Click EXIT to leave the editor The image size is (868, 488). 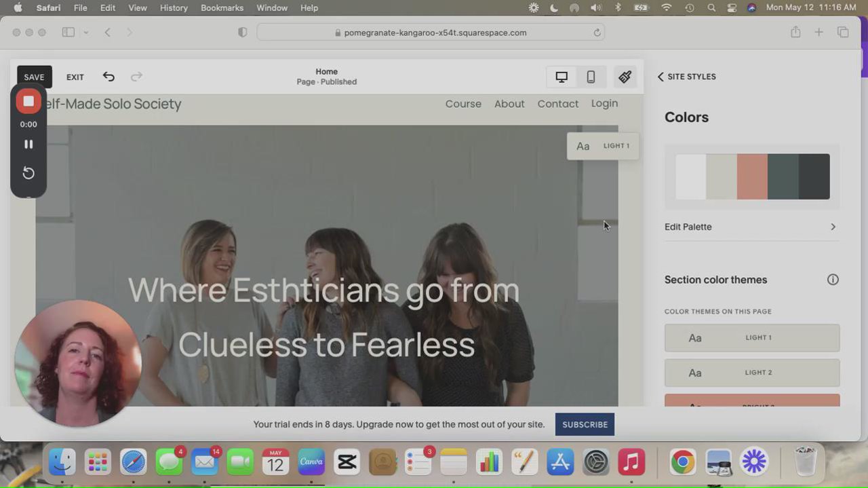tap(75, 77)
